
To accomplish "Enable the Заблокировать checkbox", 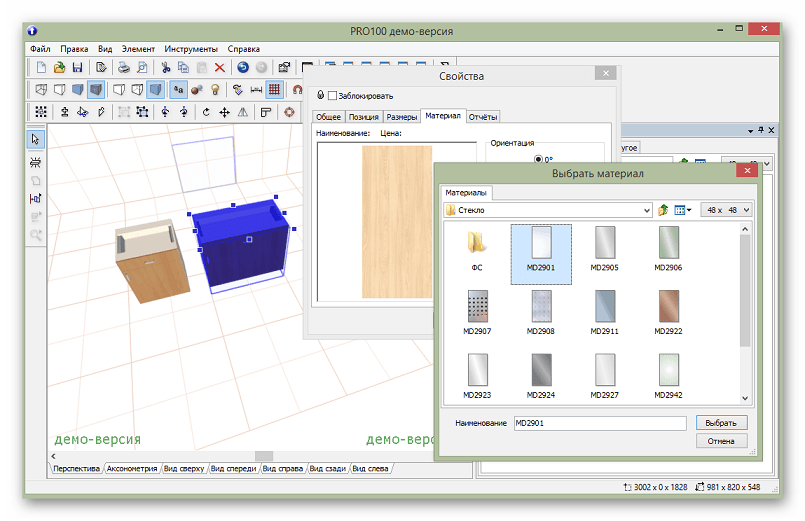I will point(332,95).
